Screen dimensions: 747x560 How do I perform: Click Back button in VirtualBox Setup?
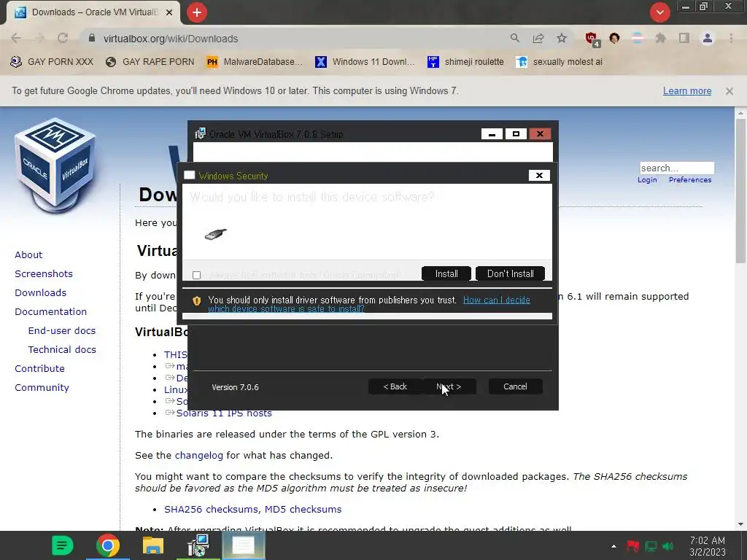(x=395, y=386)
